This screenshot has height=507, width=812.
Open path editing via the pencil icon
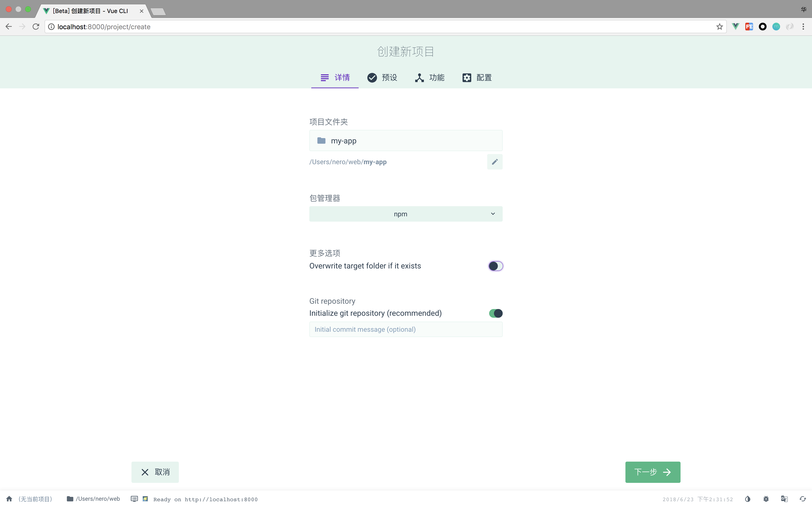pyautogui.click(x=495, y=162)
